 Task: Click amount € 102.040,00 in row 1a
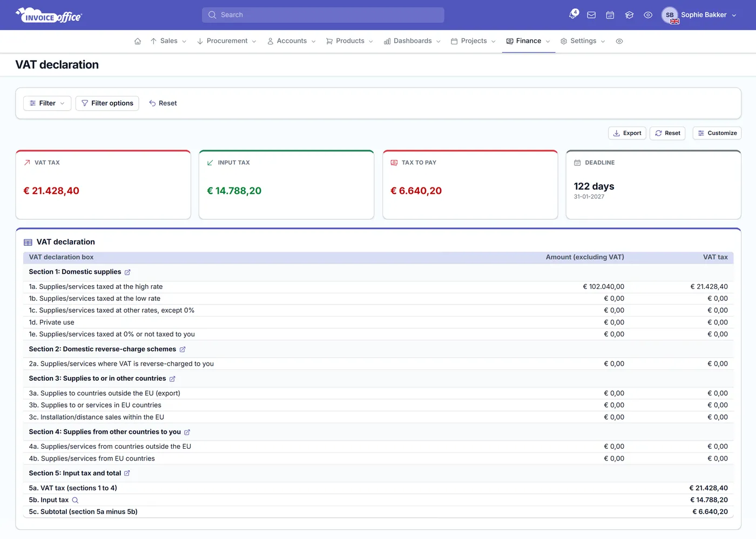(x=604, y=287)
